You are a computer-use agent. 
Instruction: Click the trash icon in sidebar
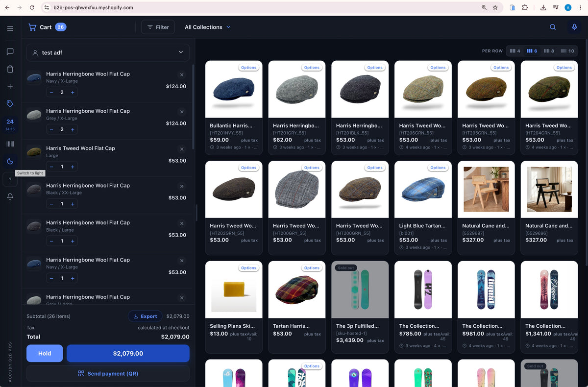[x=10, y=69]
